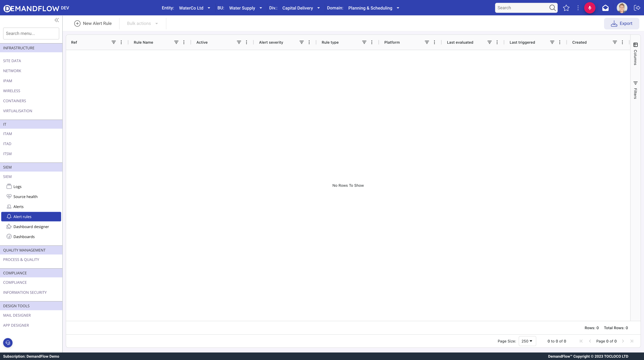644x360 pixels.
Task: Open the support headset icon bottom left
Action: coord(8,342)
